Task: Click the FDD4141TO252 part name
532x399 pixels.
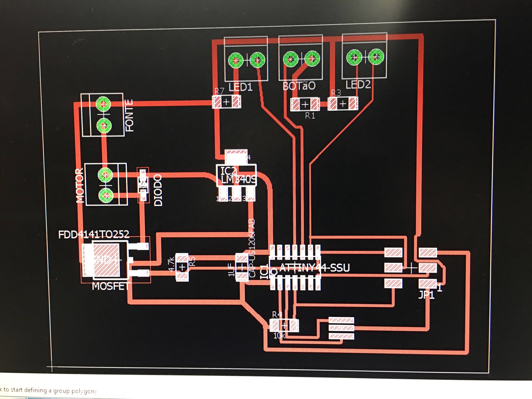Action: 94,234
